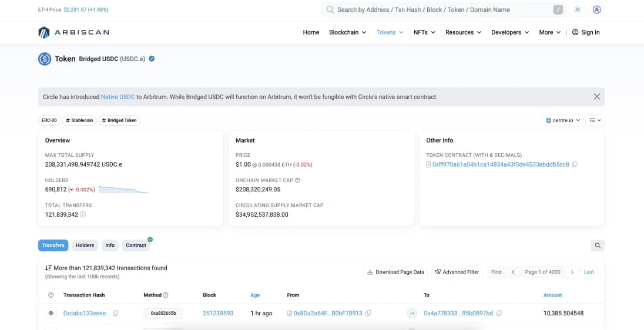
Task: Click the Arbitrum network icon in header
Action: pyautogui.click(x=597, y=10)
